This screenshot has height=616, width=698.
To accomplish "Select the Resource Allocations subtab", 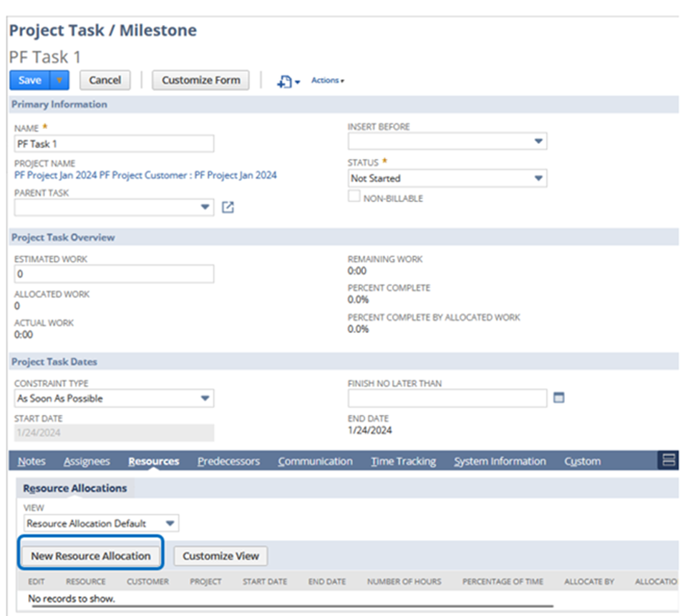I will [75, 489].
